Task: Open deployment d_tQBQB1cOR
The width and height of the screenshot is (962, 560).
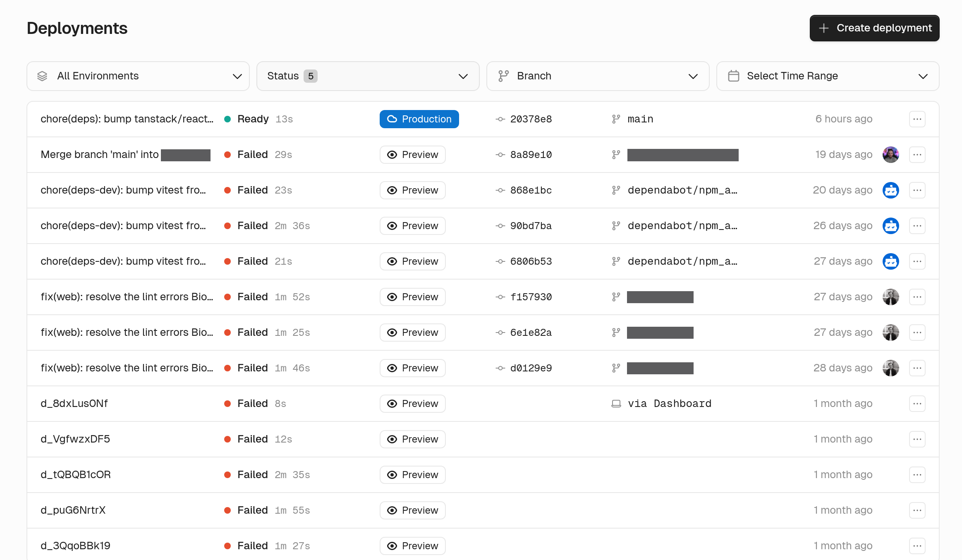Action: pyautogui.click(x=76, y=475)
